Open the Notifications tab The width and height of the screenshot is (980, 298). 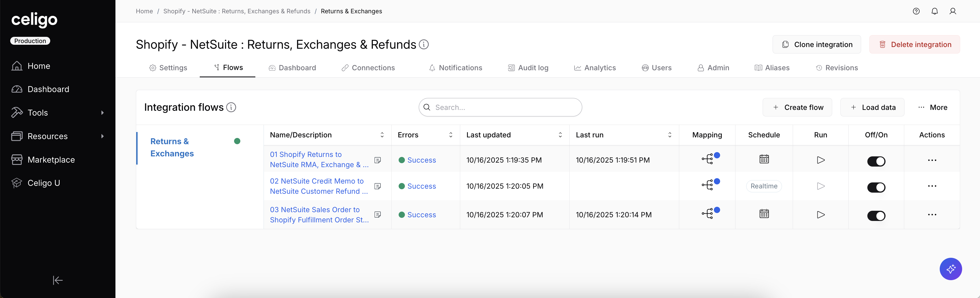(x=455, y=68)
